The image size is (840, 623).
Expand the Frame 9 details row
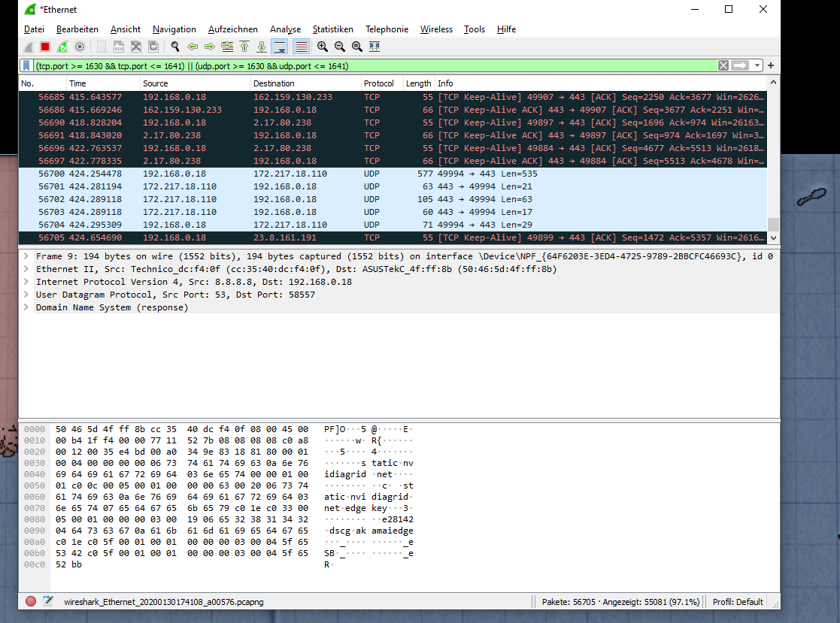pyautogui.click(x=26, y=256)
